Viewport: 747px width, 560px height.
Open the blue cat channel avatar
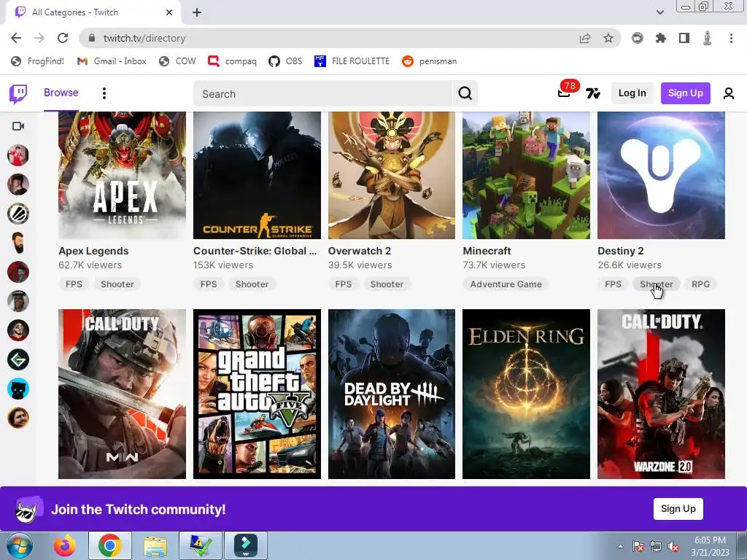(x=18, y=389)
